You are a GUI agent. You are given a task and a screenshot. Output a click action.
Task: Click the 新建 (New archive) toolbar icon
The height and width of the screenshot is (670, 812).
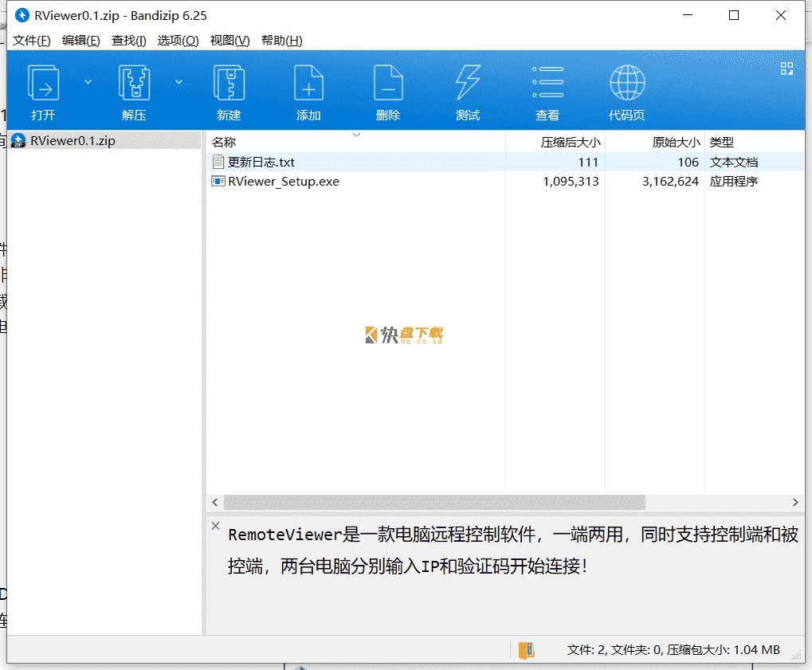[x=229, y=83]
